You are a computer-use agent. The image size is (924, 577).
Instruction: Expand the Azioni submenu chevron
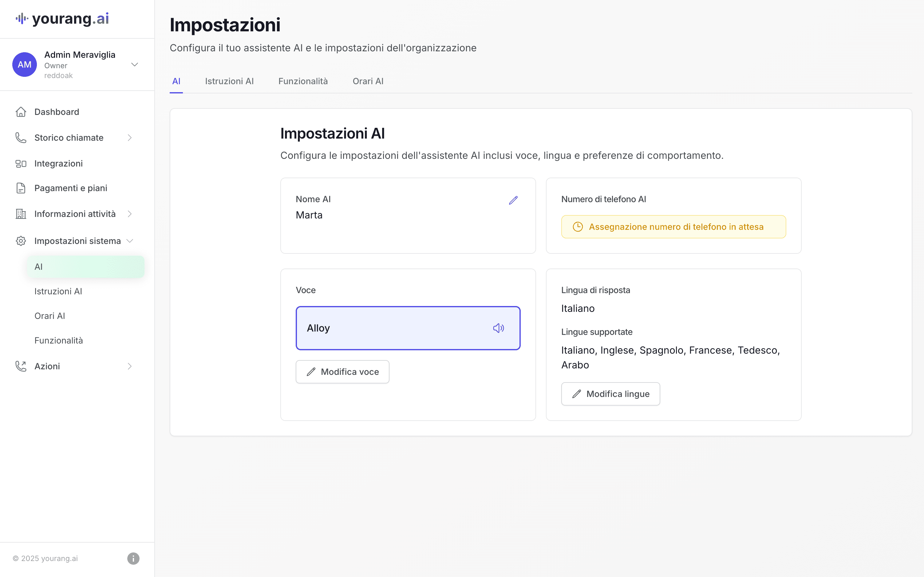point(129,366)
